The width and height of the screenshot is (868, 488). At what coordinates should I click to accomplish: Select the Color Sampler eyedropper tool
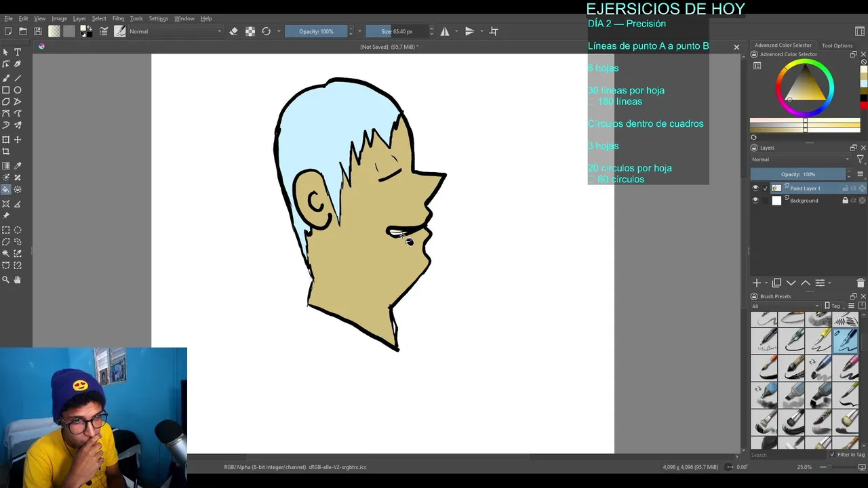pyautogui.click(x=18, y=165)
